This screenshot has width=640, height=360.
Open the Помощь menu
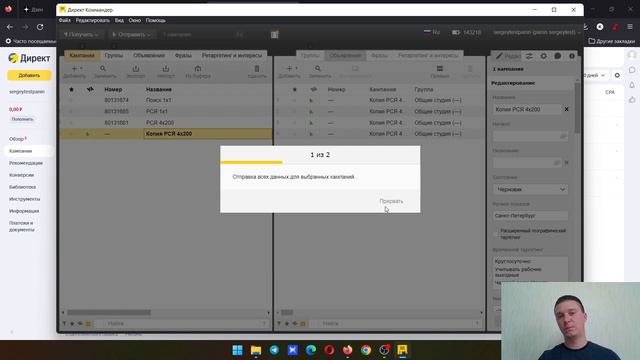click(156, 20)
